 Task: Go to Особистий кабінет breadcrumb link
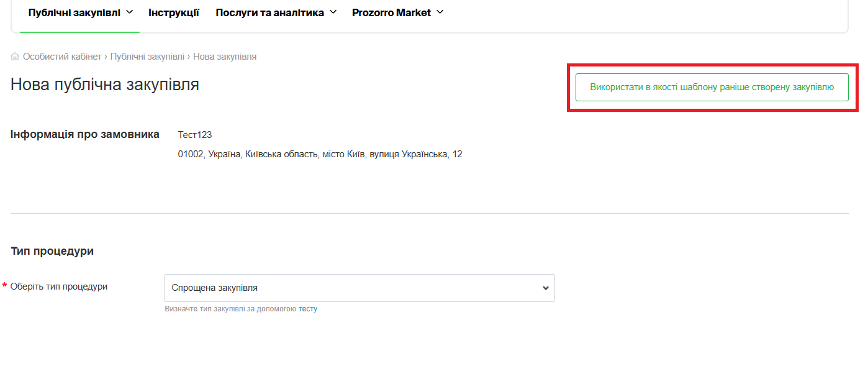pyautogui.click(x=62, y=57)
